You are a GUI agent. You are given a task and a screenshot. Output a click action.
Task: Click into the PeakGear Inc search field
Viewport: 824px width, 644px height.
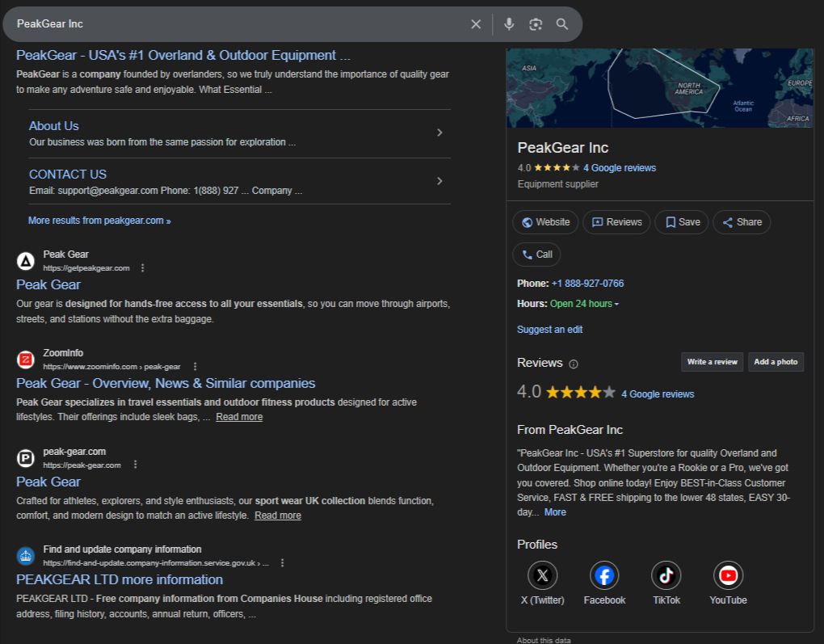[x=237, y=24]
